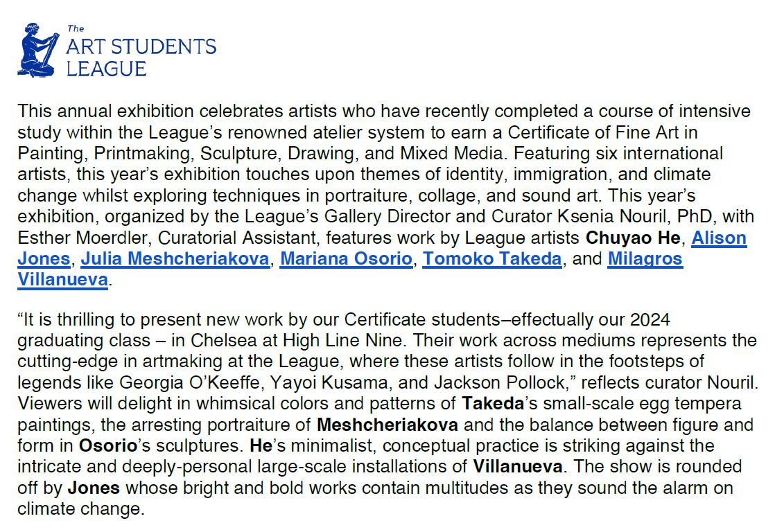Follow the underlined 'Milagros' hyperlink

coord(645,258)
